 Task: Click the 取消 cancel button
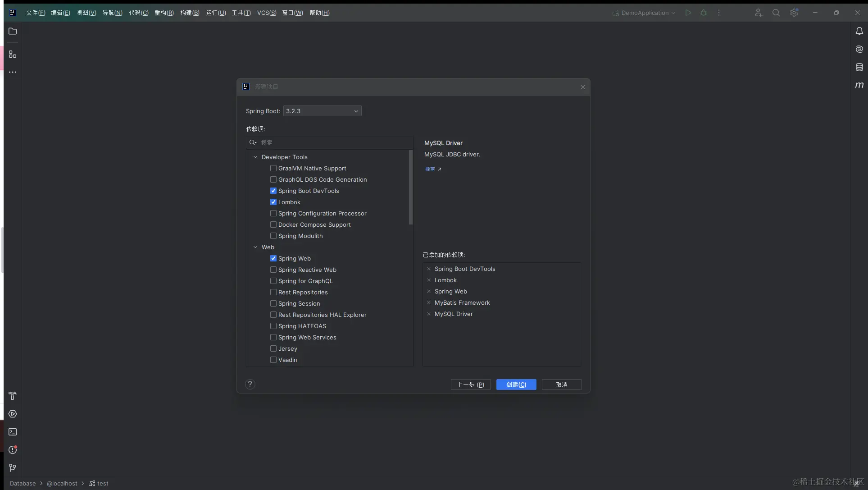click(562, 385)
